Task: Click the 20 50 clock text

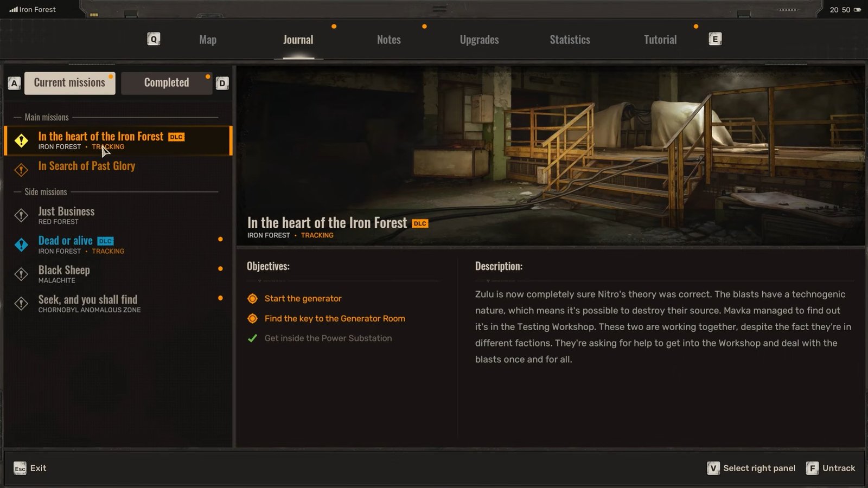Action: 840,10
